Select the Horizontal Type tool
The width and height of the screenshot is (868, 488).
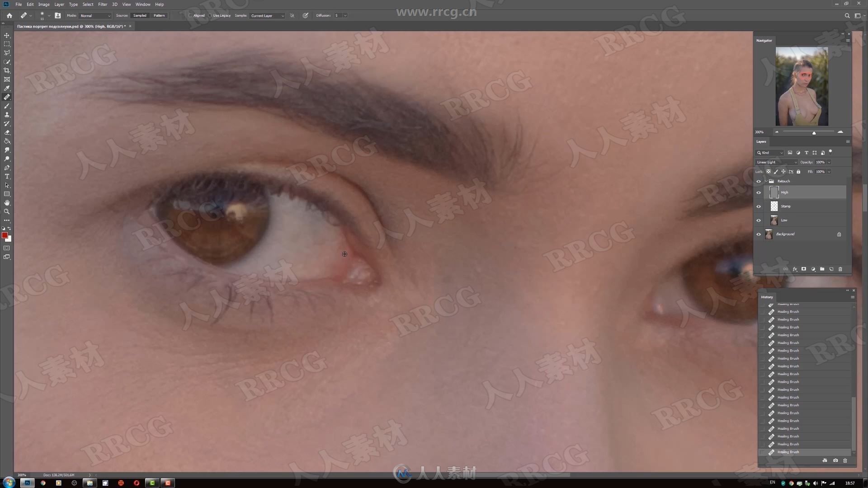click(x=7, y=176)
